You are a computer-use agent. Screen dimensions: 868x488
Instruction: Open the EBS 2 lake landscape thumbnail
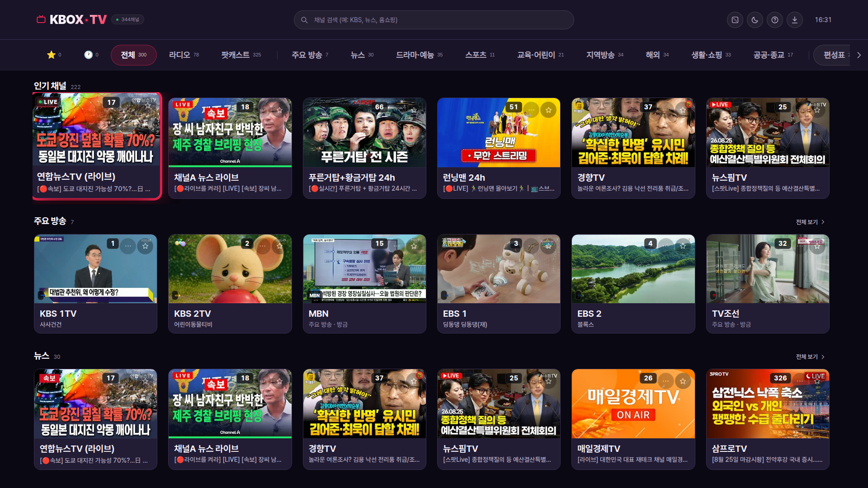click(x=633, y=268)
